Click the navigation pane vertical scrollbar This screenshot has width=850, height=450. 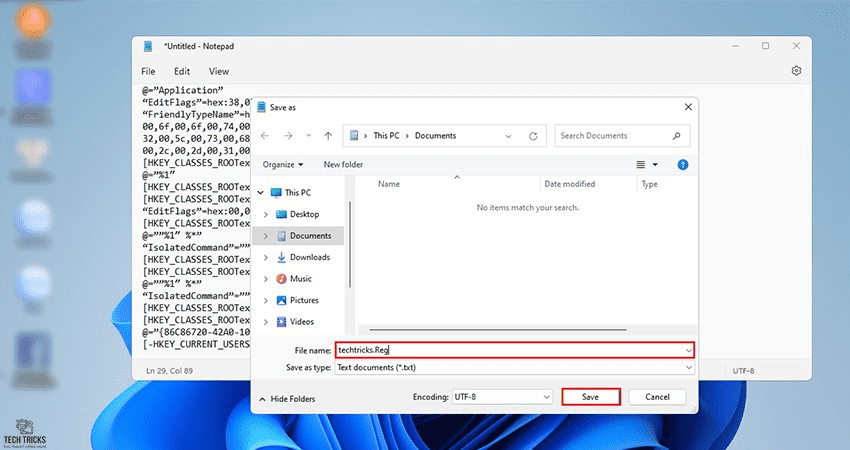coord(350,244)
